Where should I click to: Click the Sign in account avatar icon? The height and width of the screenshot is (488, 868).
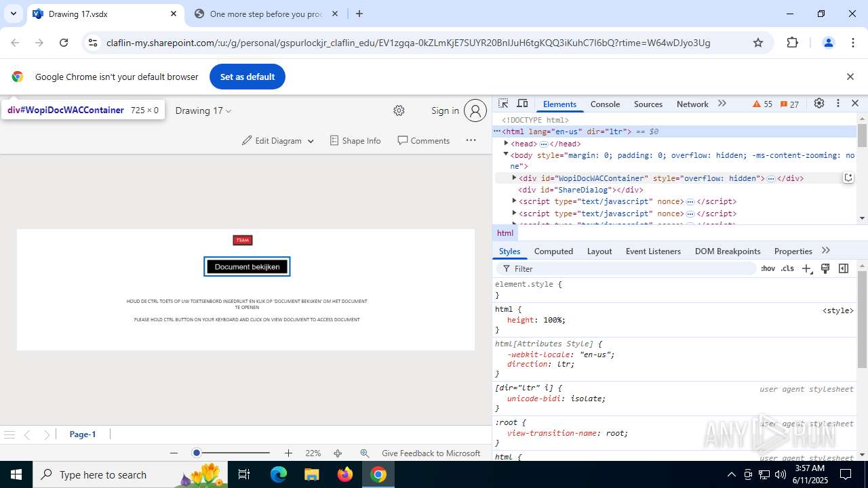(x=475, y=110)
